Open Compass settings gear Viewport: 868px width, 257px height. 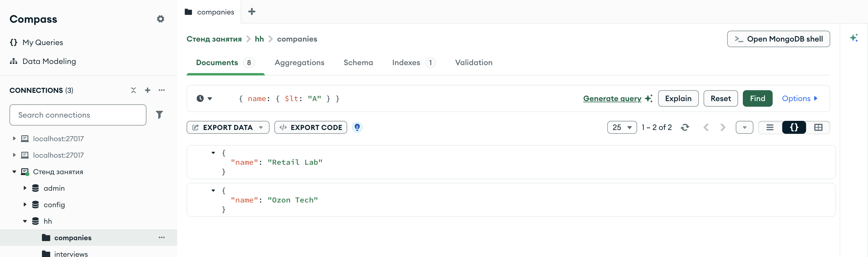click(160, 19)
